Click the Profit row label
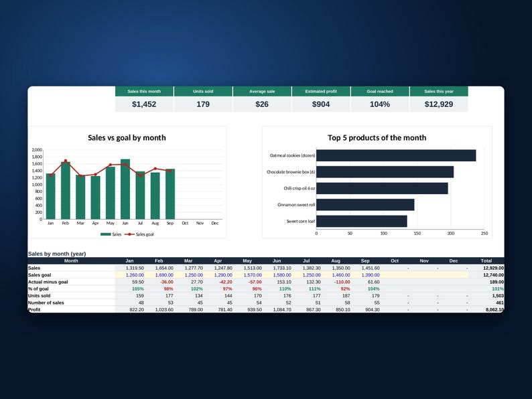Viewport: 532px width, 399px height. (34, 309)
